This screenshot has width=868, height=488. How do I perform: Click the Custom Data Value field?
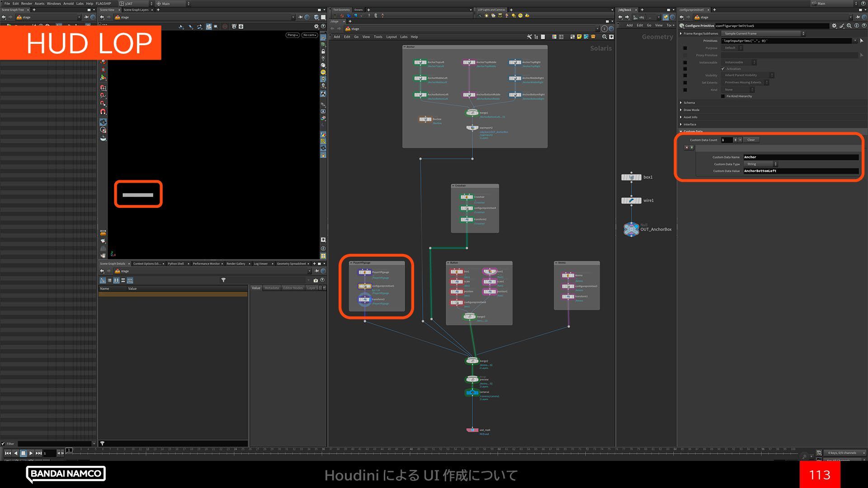[800, 171]
